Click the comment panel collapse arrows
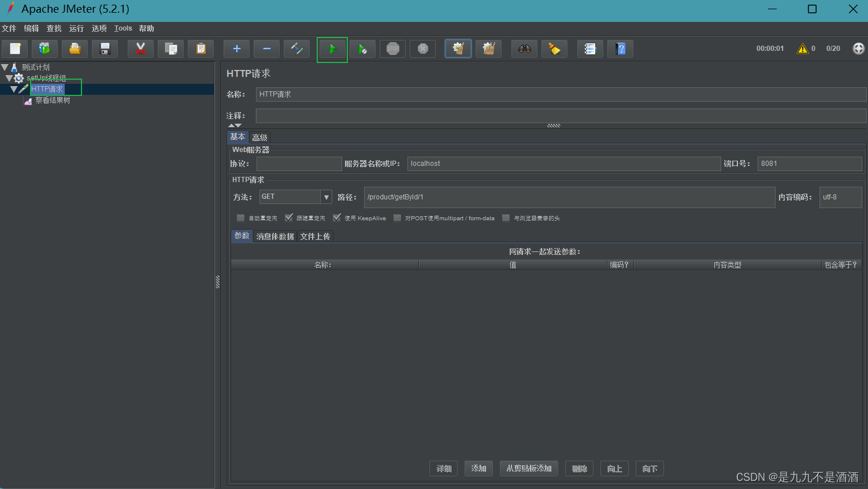This screenshot has height=489, width=868. (x=235, y=125)
